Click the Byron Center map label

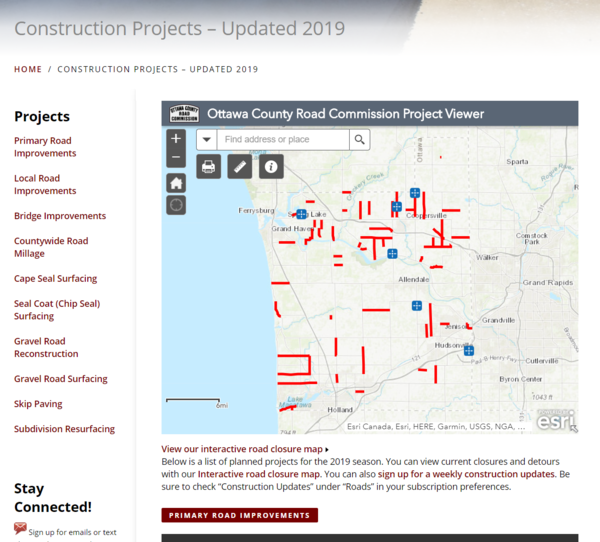[520, 379]
